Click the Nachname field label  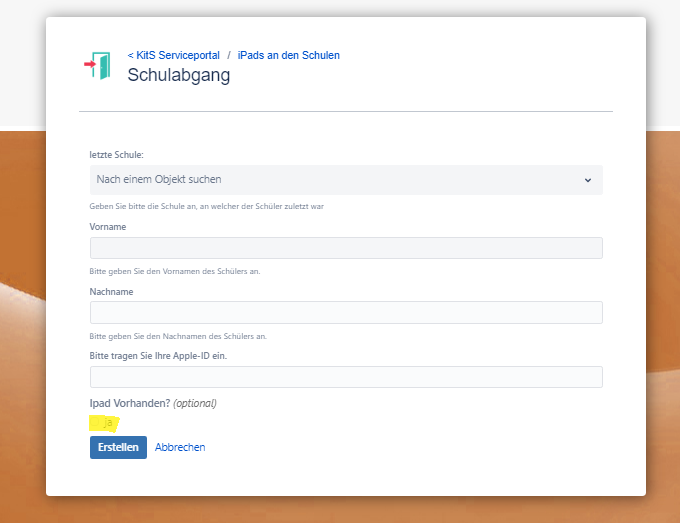tap(111, 292)
